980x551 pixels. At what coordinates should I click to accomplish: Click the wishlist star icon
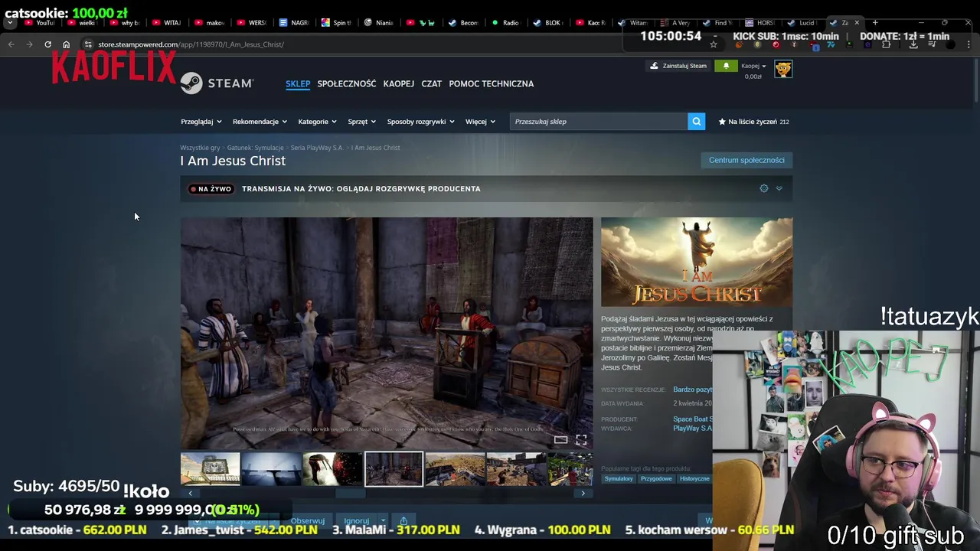click(x=722, y=122)
